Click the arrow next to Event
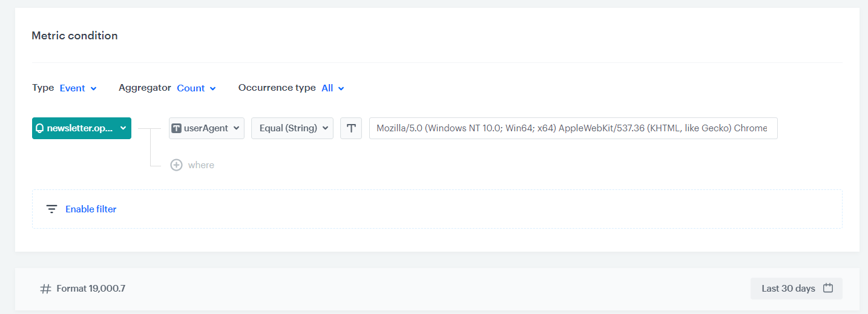Viewport: 868px width, 314px height. tap(93, 88)
